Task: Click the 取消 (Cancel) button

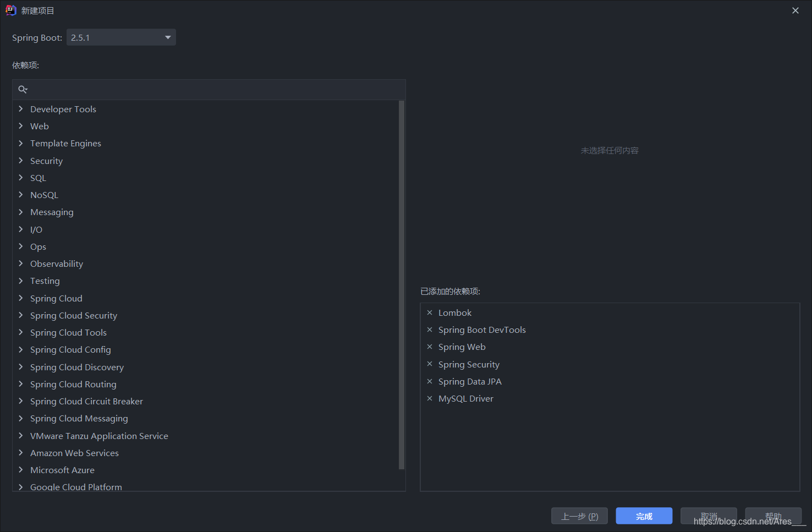Action: 709,516
